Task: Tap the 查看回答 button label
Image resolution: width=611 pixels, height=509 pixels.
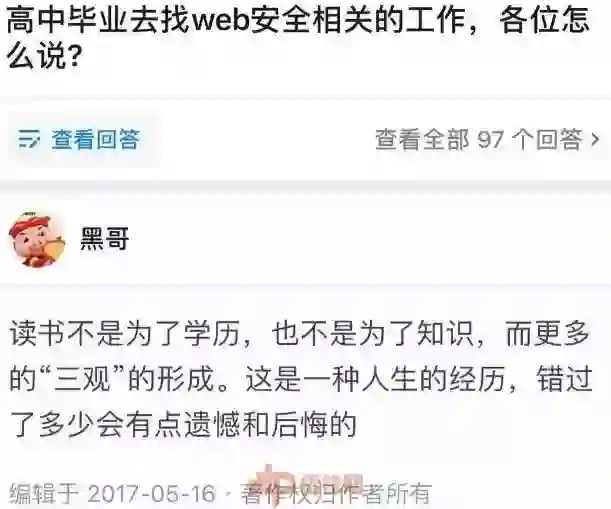Action: tap(95, 139)
